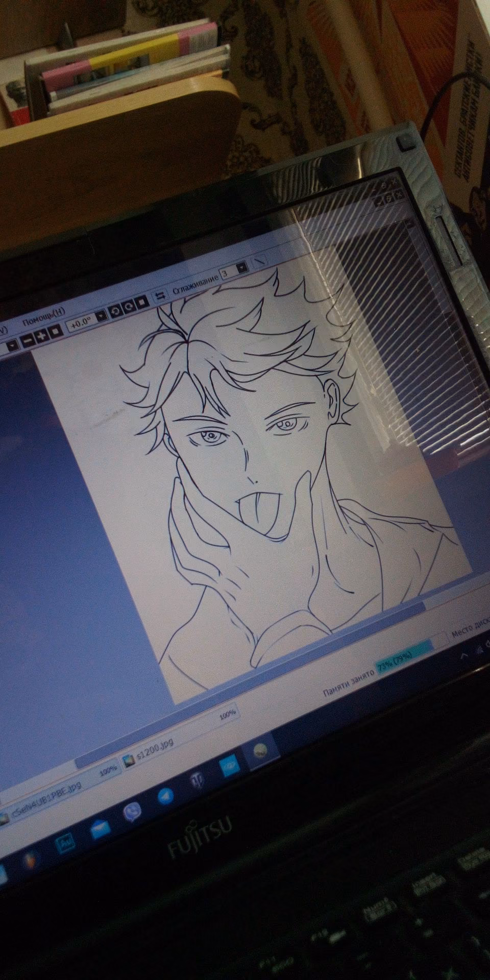Image resolution: width=490 pixels, height=980 pixels.
Task: Open the rotation angle dropdown arrow
Action: click(101, 316)
